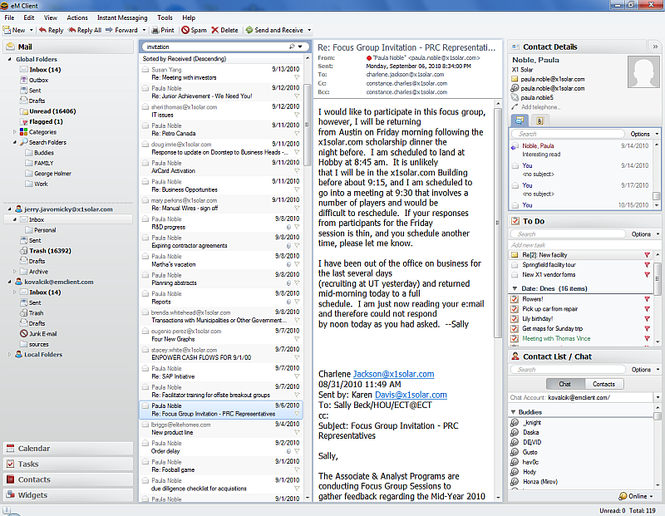Viewport: 665px width, 516px height.
Task: Open the Instant Messaging menu
Action: (122, 18)
